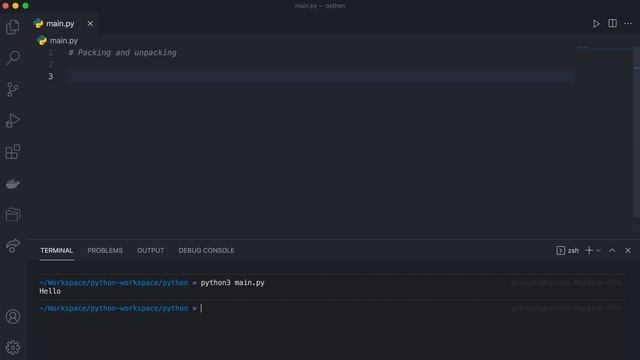Click the 'python3 main.py' command text

(x=232, y=282)
